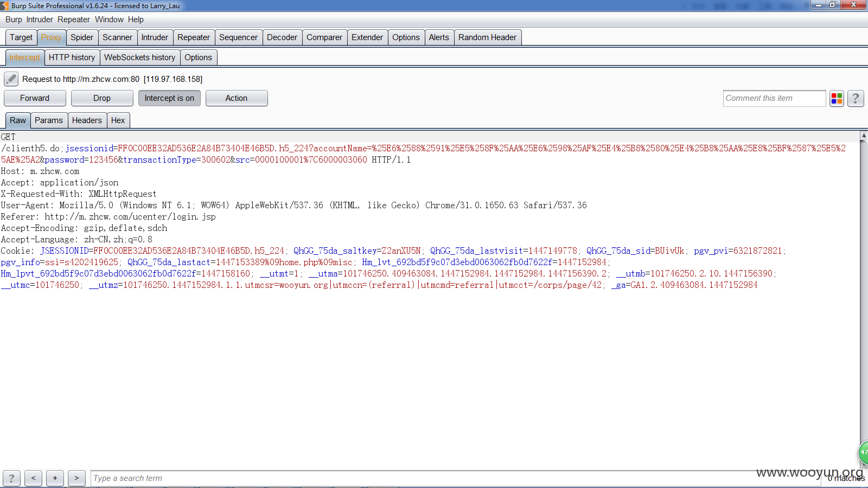
Task: Toggle the Intercept is on button
Action: 169,98
